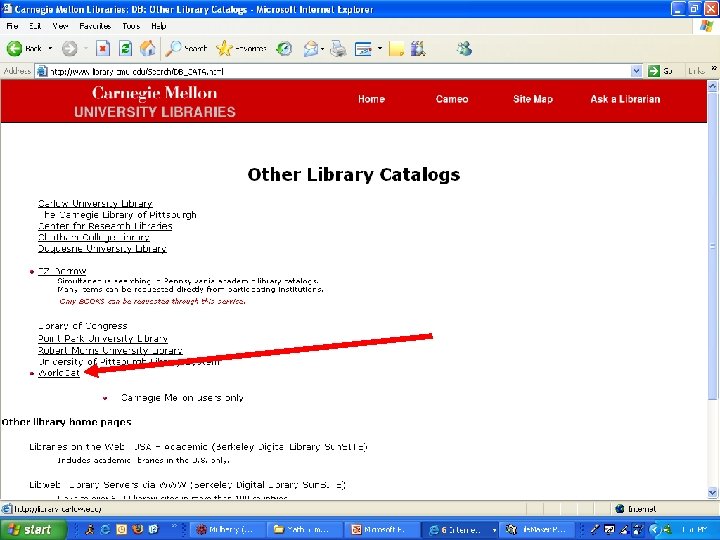This screenshot has width=720, height=540.
Task: Click the page vertical scrollbar up arrow
Action: (x=713, y=85)
